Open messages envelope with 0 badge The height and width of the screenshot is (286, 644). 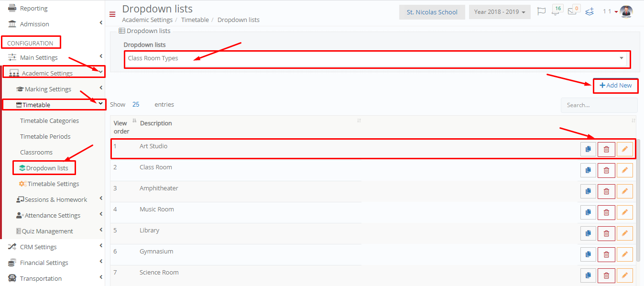coord(573,11)
